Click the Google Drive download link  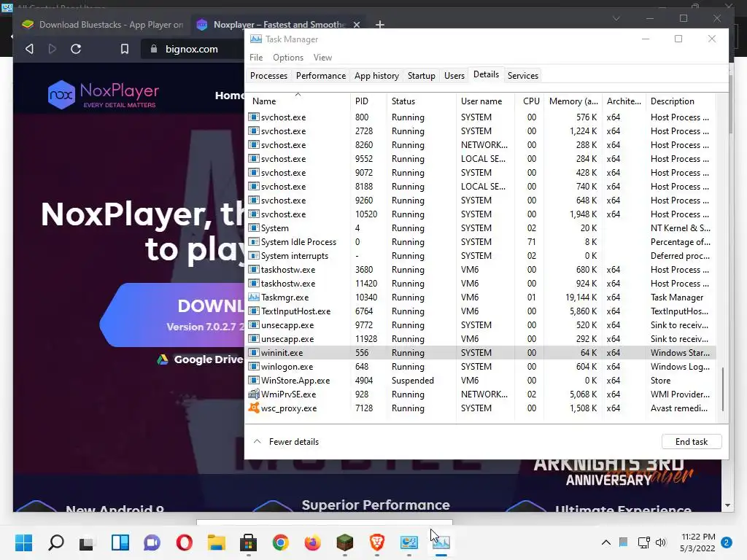[x=200, y=359]
